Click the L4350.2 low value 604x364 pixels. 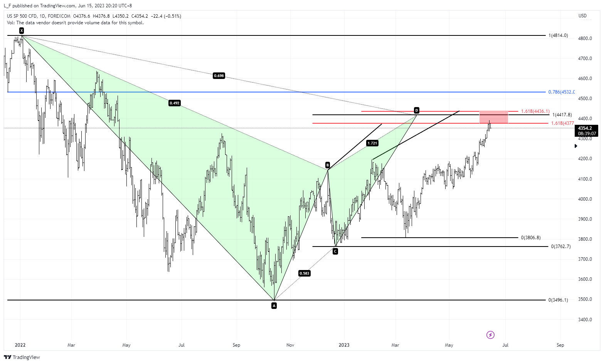click(121, 16)
